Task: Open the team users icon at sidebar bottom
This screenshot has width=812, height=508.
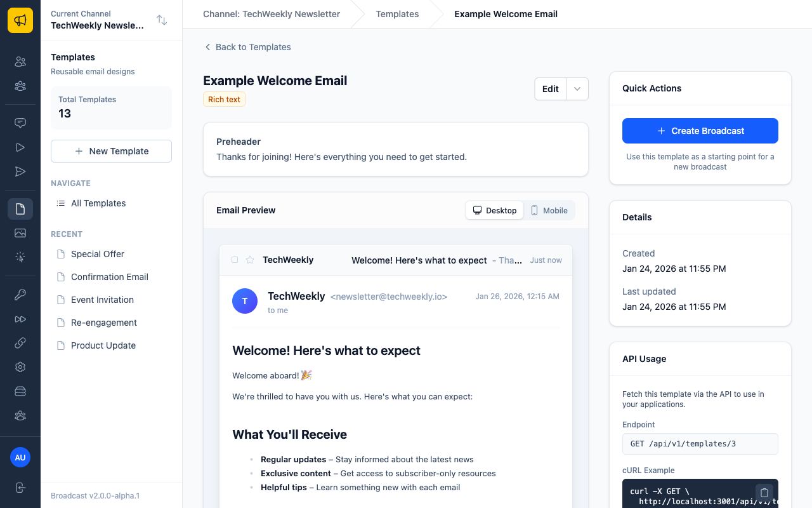Action: (x=20, y=415)
